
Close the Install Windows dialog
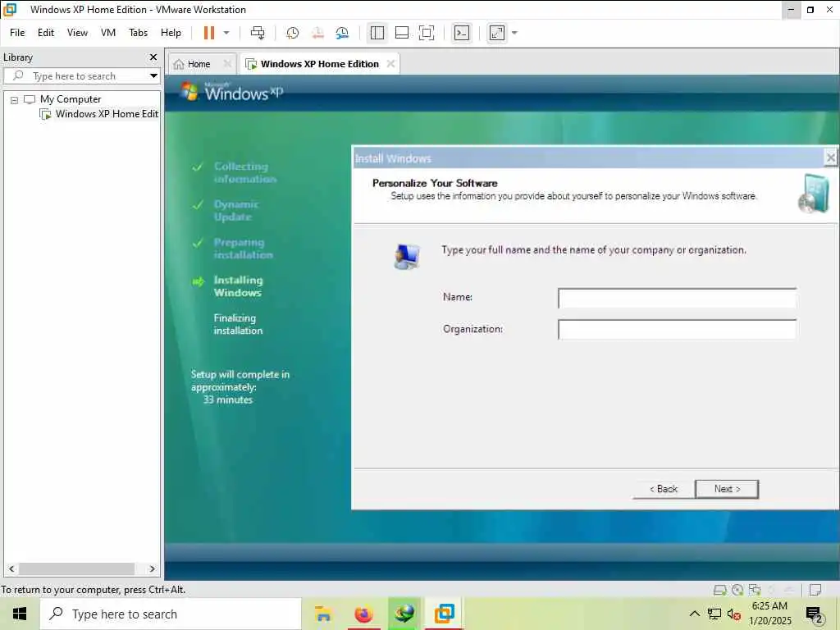[x=830, y=158]
